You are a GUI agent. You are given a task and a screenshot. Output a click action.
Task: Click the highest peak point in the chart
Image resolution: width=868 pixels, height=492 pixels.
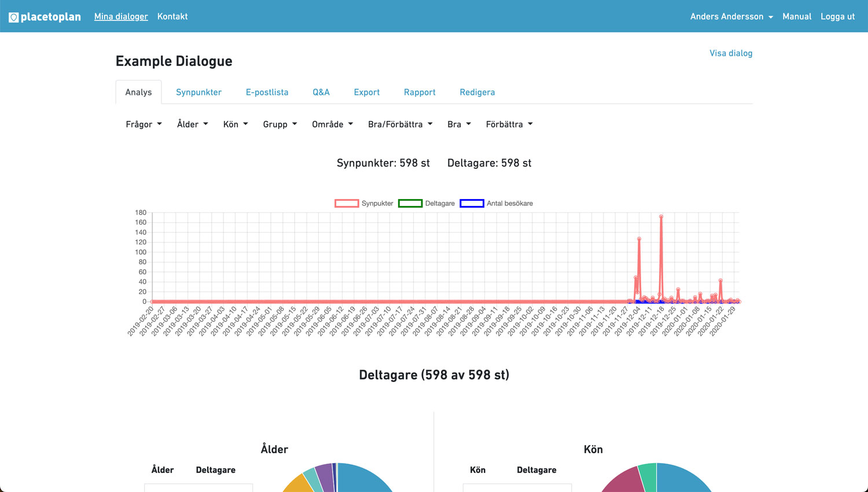(661, 217)
